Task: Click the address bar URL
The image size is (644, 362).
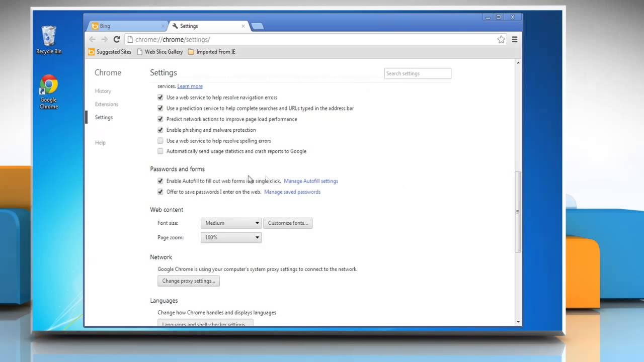Action: 173,39
